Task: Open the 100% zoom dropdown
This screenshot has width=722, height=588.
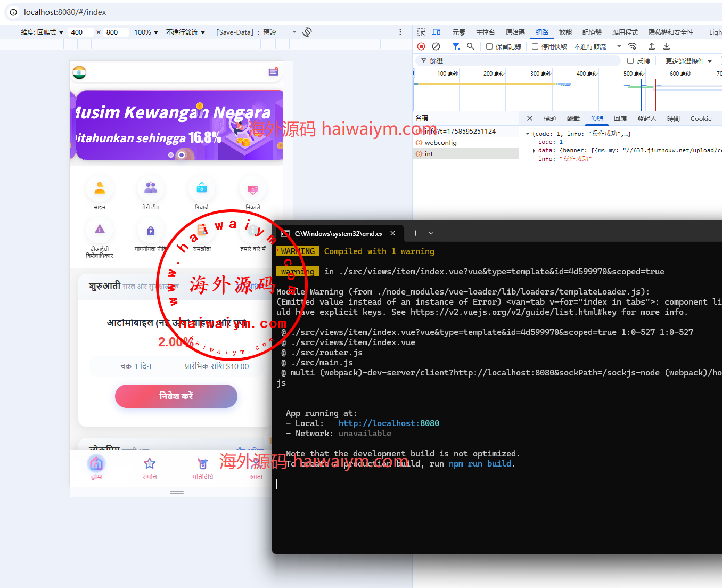Action: (146, 32)
